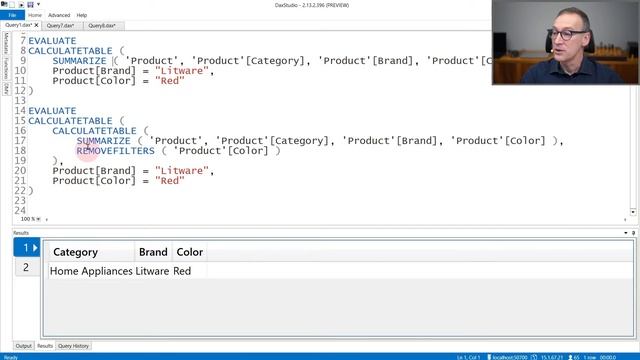Switch to the Output tab
The width and height of the screenshot is (640, 360).
tap(23, 346)
